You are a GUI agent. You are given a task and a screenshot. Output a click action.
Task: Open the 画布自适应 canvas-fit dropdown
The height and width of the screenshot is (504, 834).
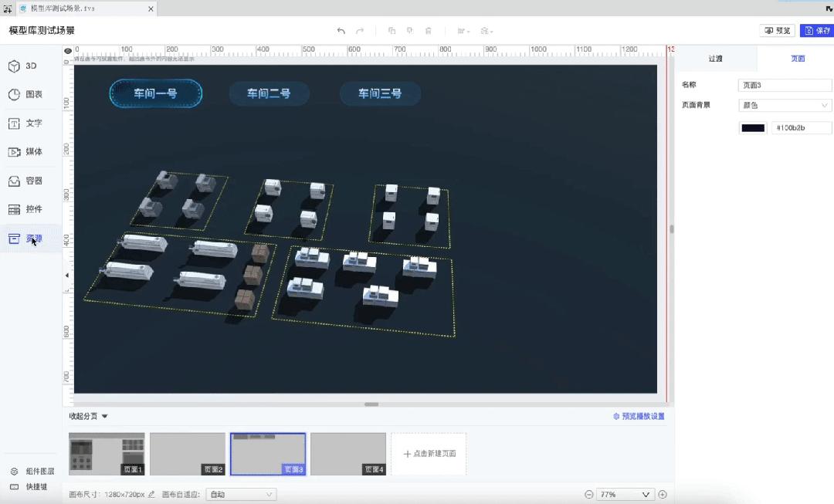pos(239,494)
